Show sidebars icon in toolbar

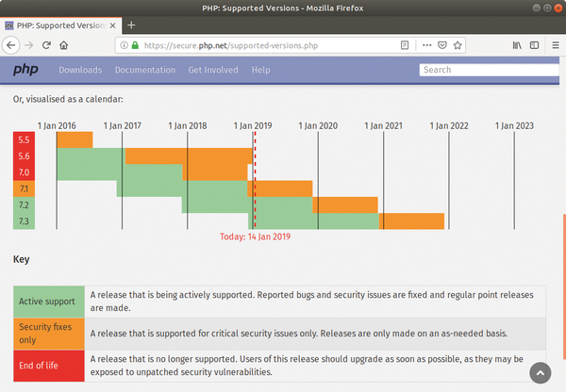point(534,45)
